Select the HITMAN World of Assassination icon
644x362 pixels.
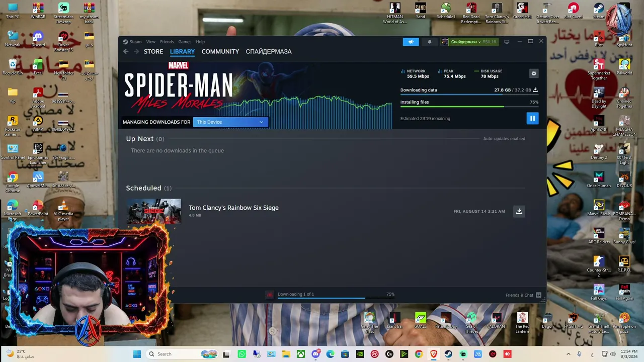pyautogui.click(x=395, y=14)
